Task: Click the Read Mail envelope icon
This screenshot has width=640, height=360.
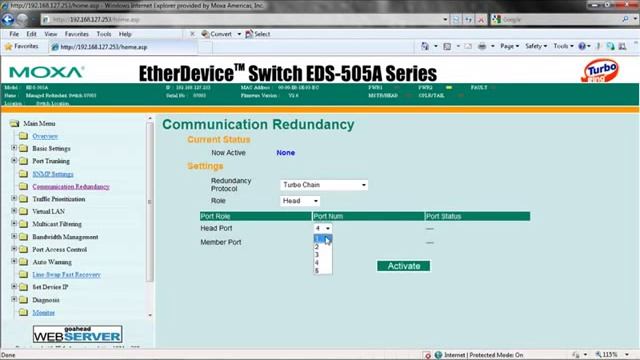Action: (468, 47)
